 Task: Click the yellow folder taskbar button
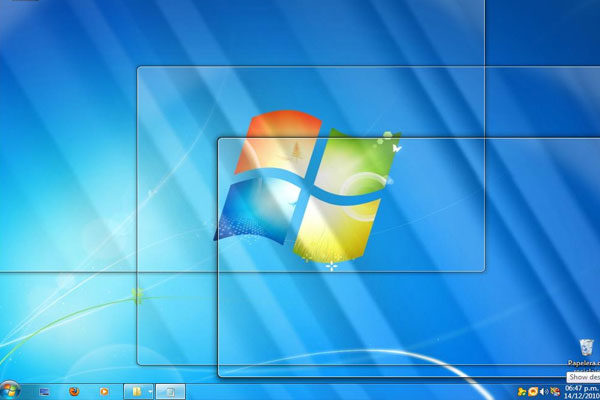coord(137,391)
